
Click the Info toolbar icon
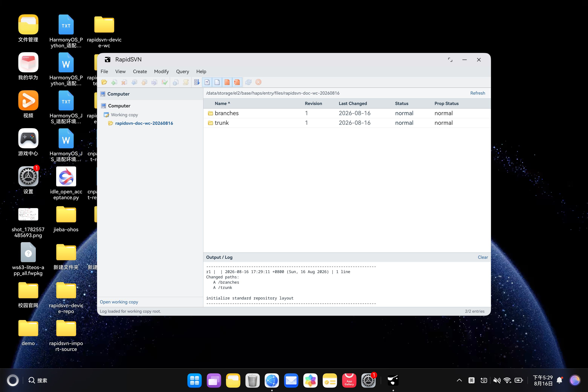click(x=176, y=82)
